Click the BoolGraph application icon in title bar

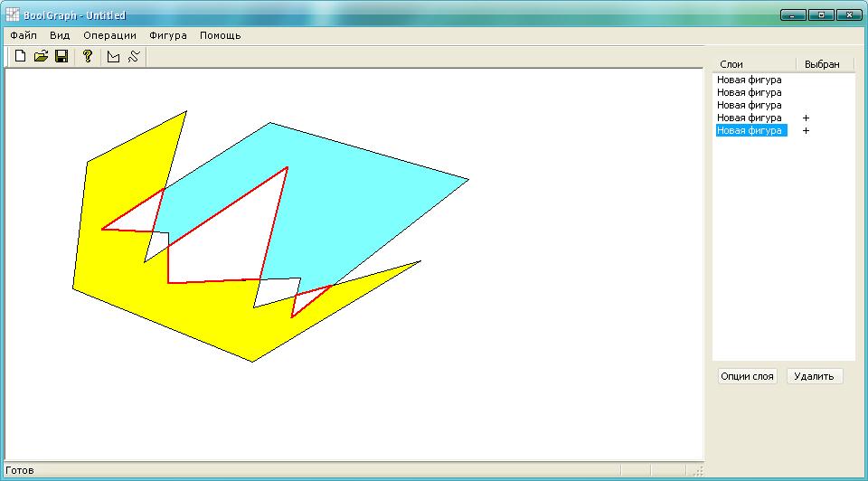click(x=12, y=15)
